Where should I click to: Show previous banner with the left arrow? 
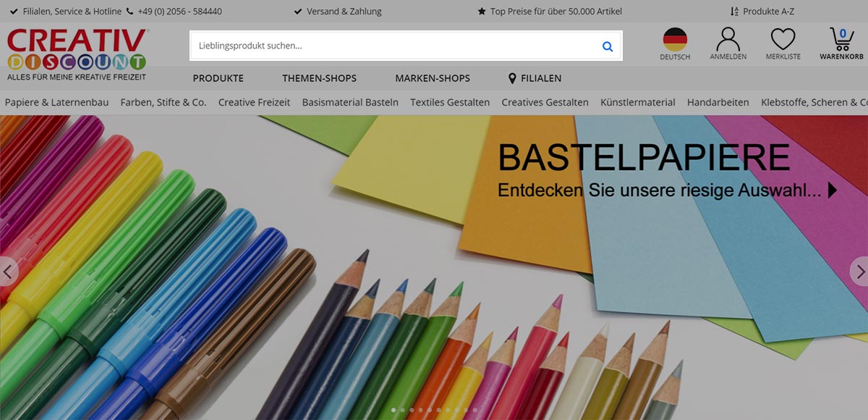click(9, 272)
